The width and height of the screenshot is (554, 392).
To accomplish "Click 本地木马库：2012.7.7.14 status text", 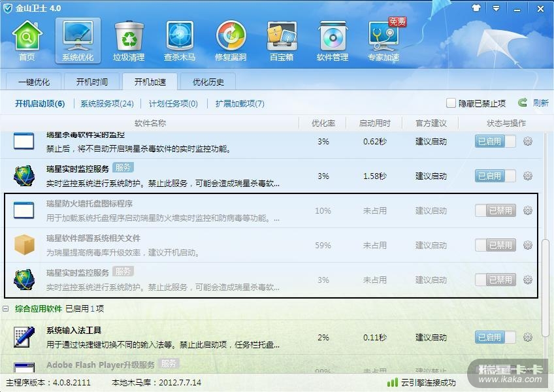I will pyautogui.click(x=156, y=382).
